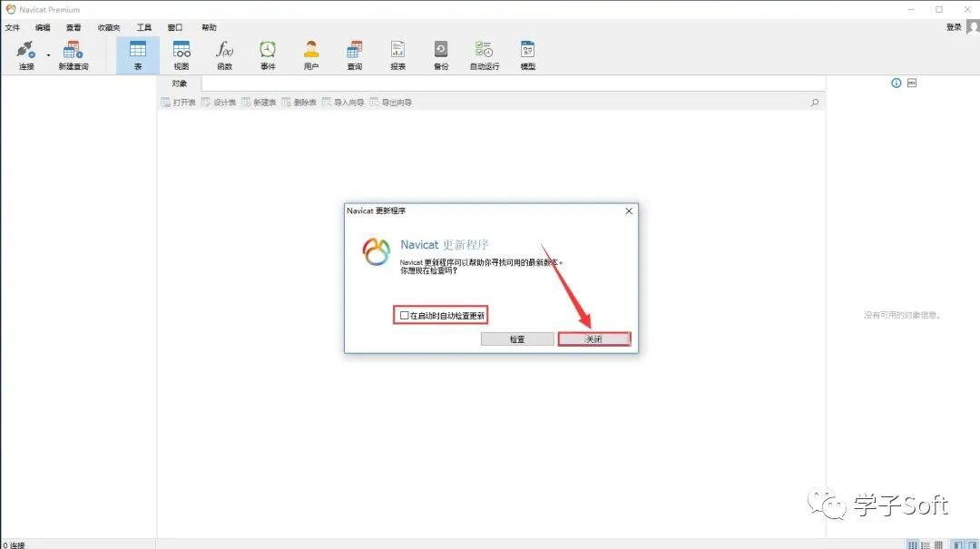Image resolution: width=980 pixels, height=549 pixels.
Task: Close the Navicat updater dialog with X
Action: click(629, 211)
